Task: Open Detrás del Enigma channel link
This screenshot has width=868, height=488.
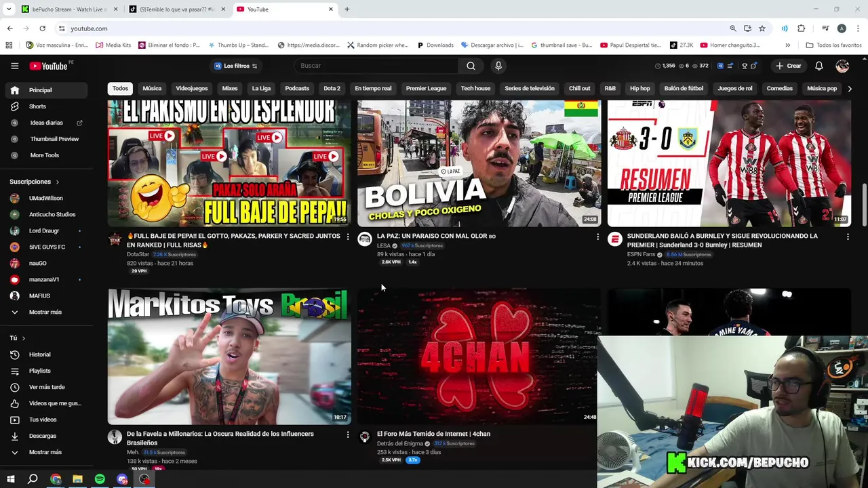Action: click(x=400, y=443)
